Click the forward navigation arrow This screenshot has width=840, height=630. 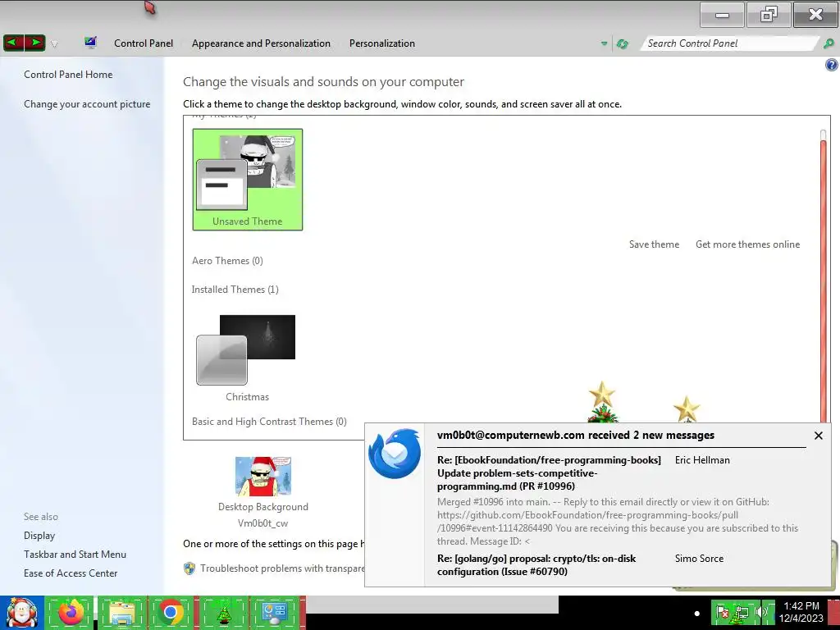(34, 43)
